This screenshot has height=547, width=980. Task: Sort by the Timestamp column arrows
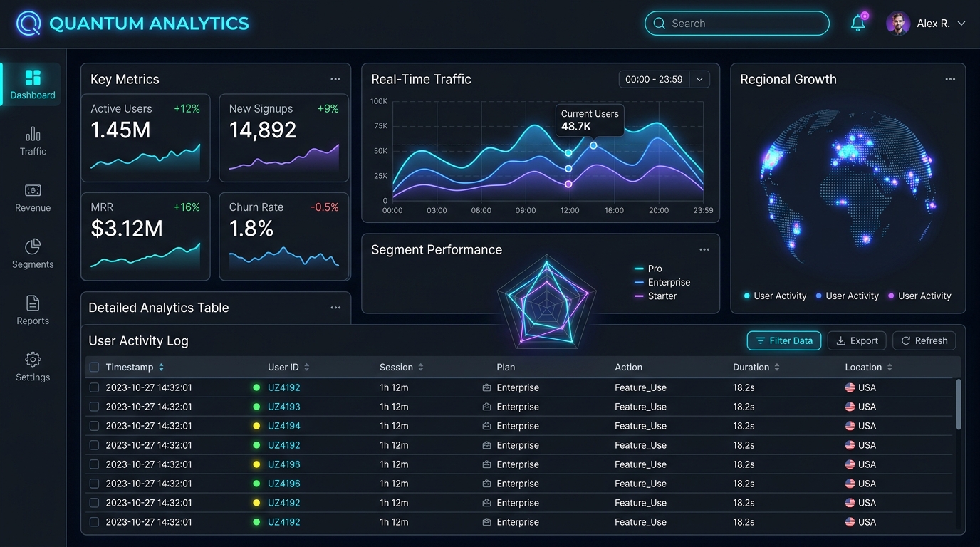tap(161, 368)
